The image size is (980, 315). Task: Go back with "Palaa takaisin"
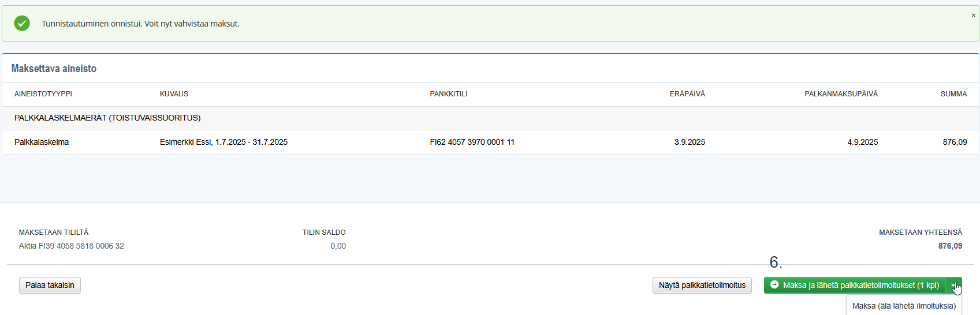coord(50,285)
